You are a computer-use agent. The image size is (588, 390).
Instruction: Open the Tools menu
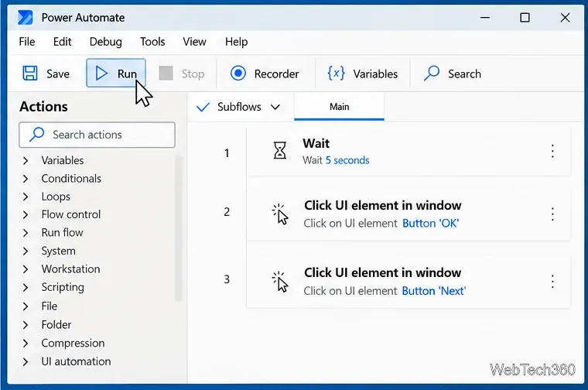pyautogui.click(x=152, y=42)
